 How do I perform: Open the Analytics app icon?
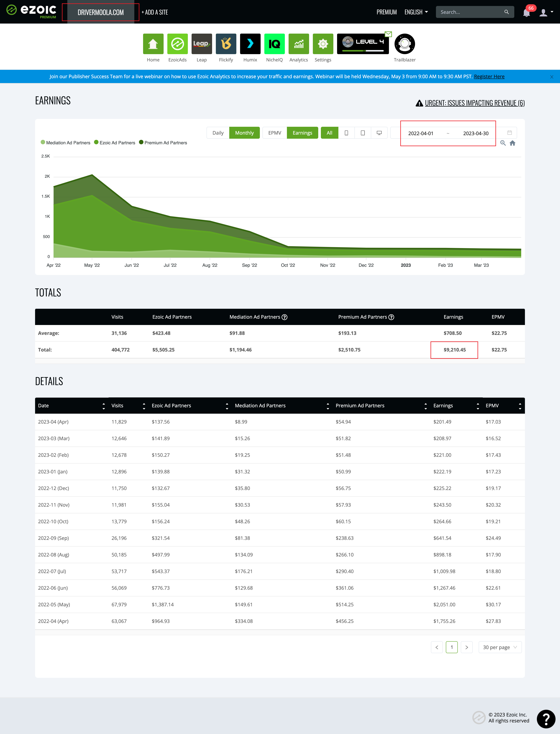[299, 44]
